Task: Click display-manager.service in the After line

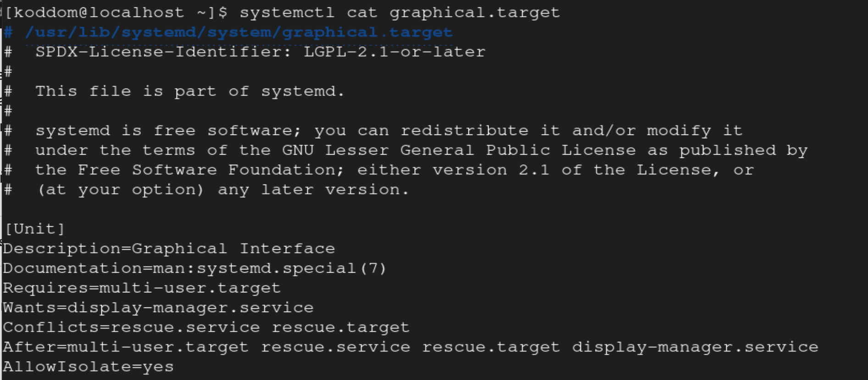Action: [695, 347]
